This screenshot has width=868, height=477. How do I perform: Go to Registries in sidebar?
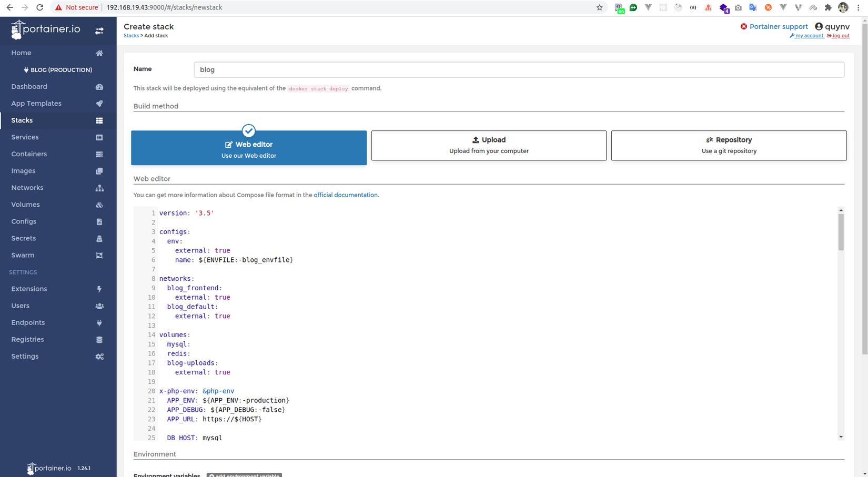tap(27, 339)
